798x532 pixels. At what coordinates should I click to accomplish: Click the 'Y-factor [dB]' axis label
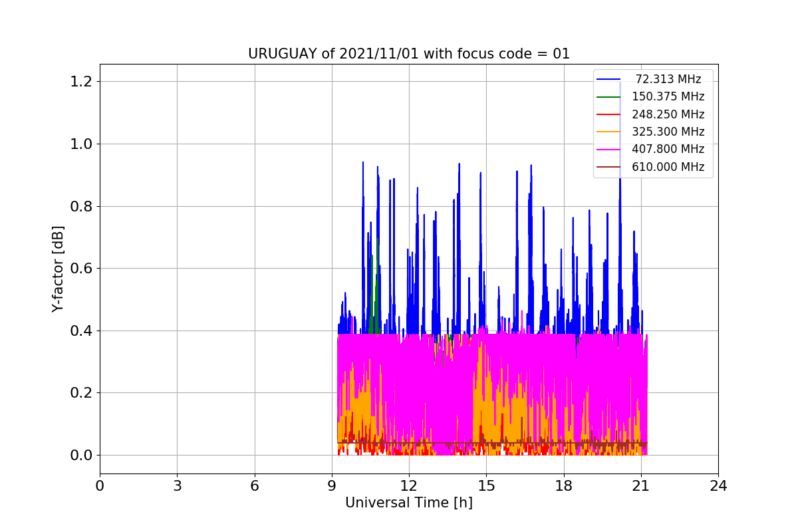pyautogui.click(x=59, y=269)
